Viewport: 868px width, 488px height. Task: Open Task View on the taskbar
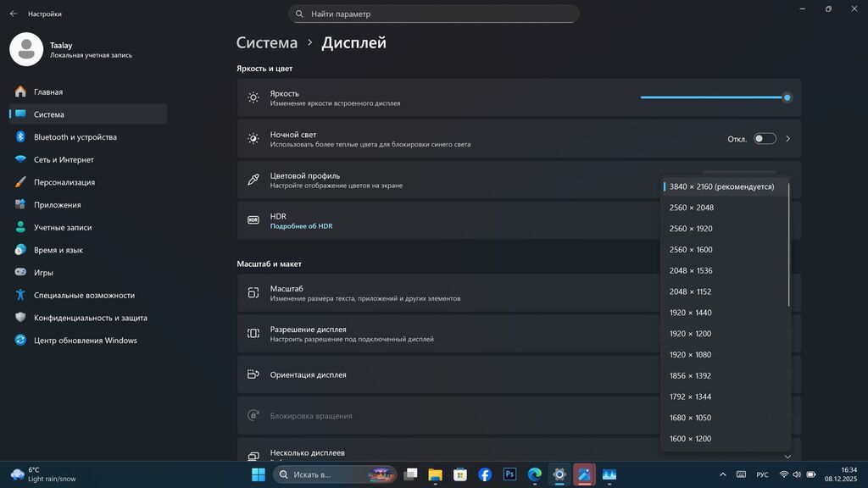410,474
